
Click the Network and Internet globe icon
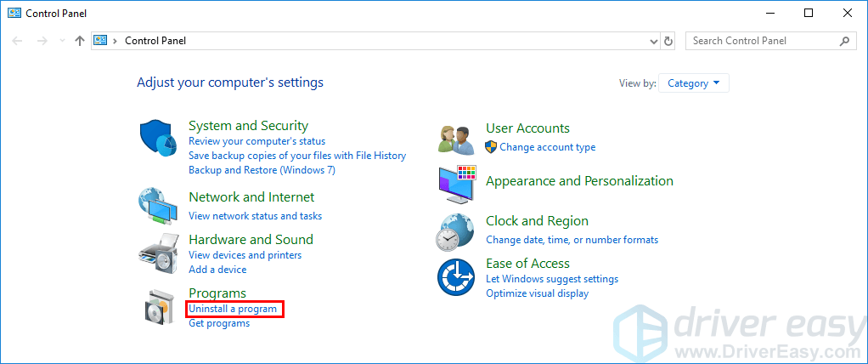point(157,206)
